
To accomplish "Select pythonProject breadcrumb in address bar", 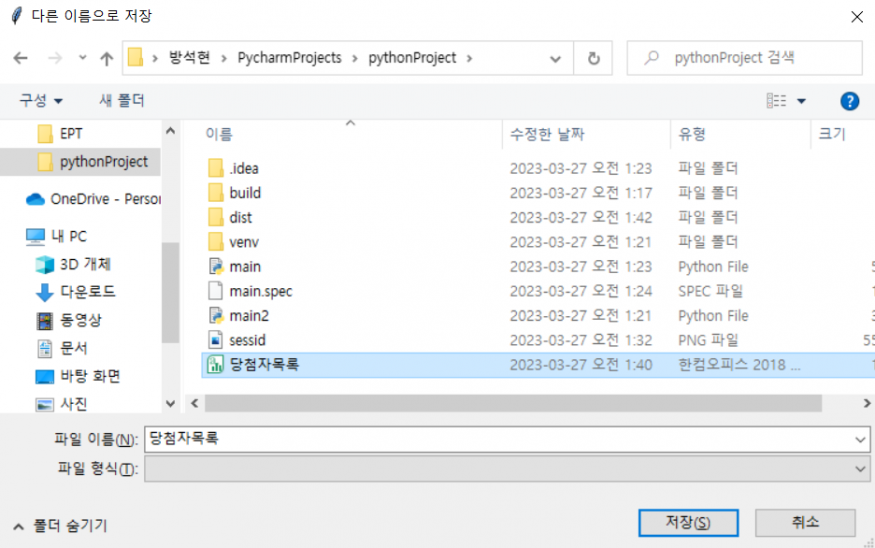I will (412, 57).
